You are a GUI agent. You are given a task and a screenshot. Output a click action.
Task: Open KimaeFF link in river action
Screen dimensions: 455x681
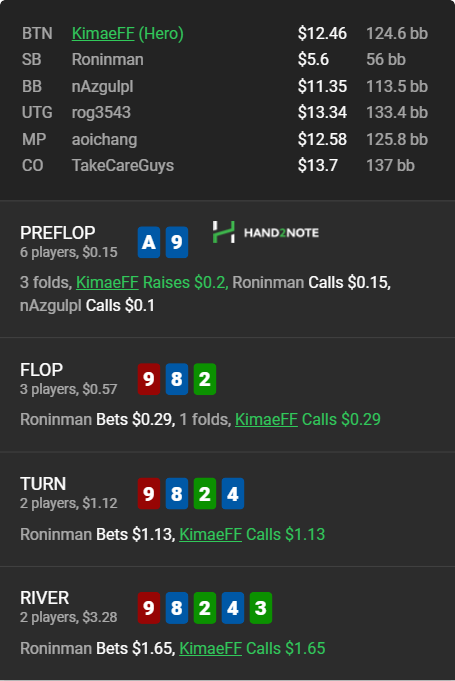[x=211, y=648]
